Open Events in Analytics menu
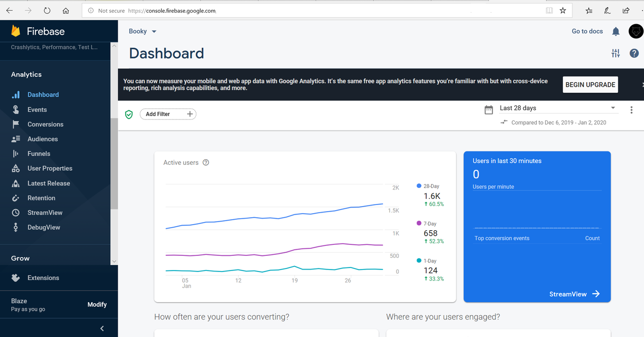 tap(37, 110)
